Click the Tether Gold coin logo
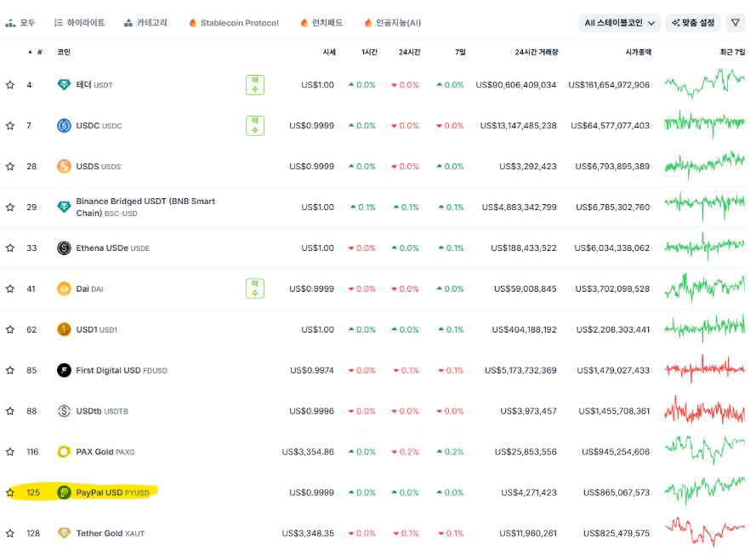This screenshot has width=756, height=558. tap(64, 533)
